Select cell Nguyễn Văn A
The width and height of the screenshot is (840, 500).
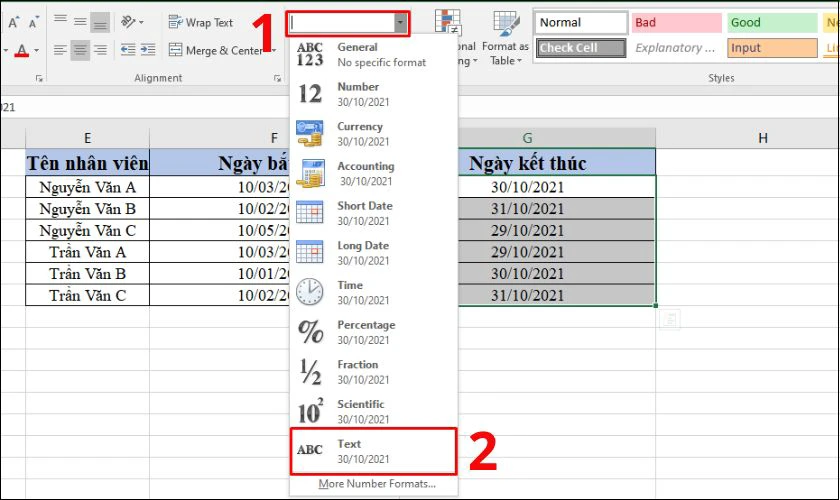click(x=87, y=187)
